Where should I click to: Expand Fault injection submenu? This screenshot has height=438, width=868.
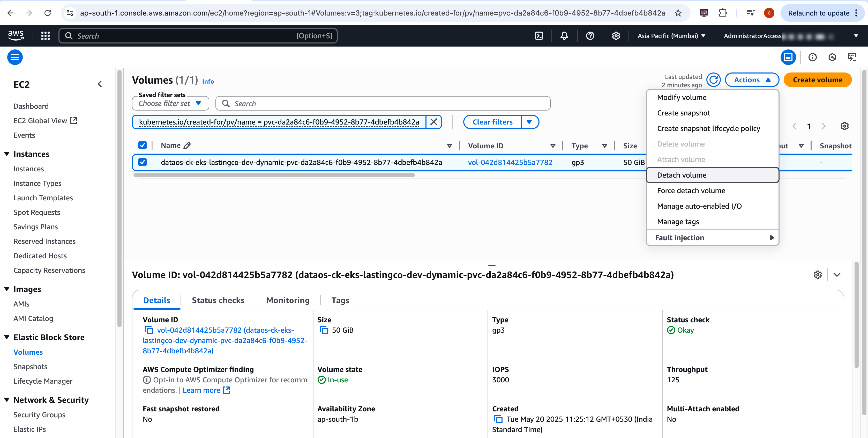point(712,238)
